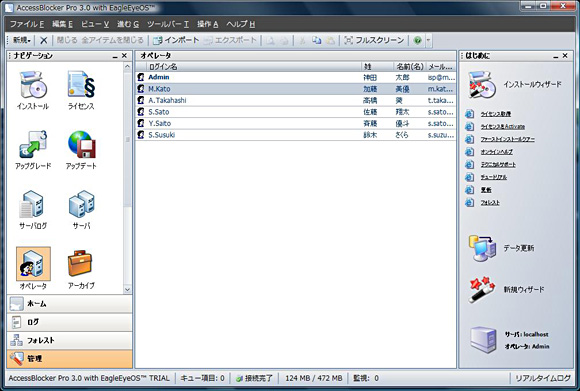The width and height of the screenshot is (580, 391).
Task: Switch to the ホーム navigation section
Action: pos(70,304)
